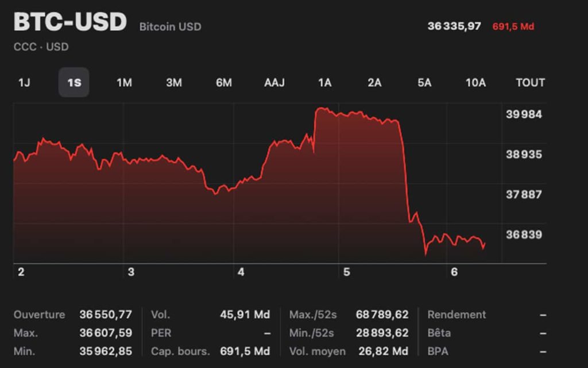Click day 3 marker on timeline
Image resolution: width=588 pixels, height=368 pixels.
[x=131, y=272]
